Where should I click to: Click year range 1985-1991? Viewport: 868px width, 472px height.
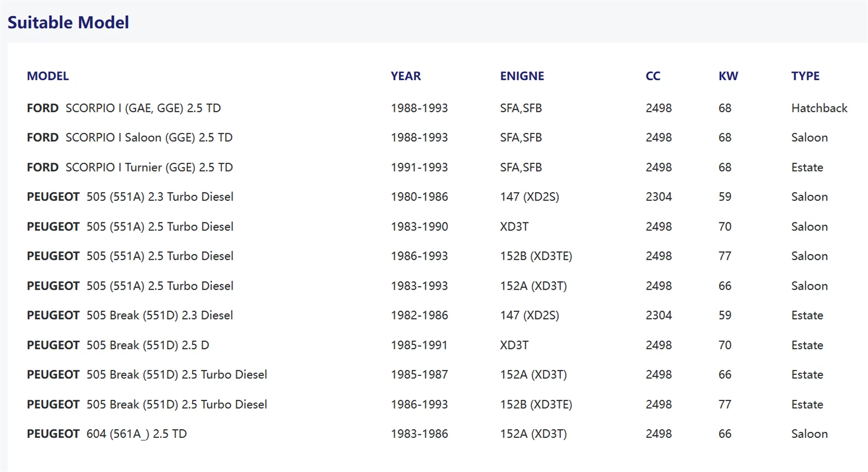pos(419,345)
